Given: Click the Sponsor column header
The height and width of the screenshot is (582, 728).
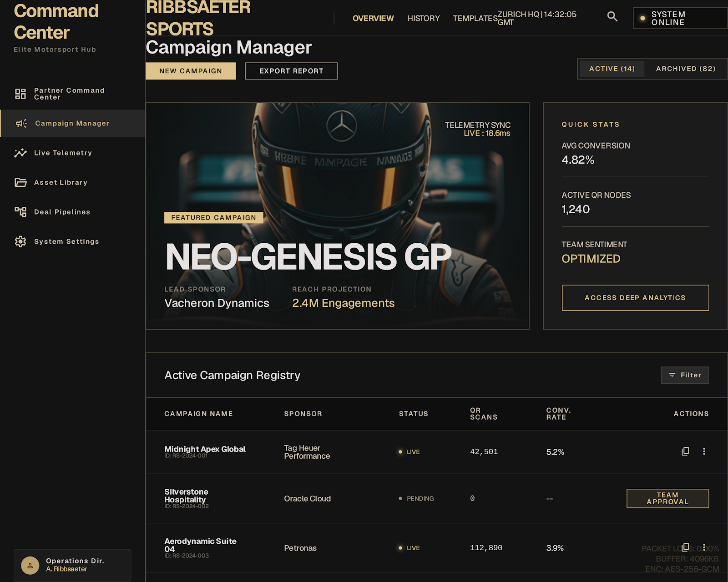Looking at the screenshot, I should pos(303,414).
